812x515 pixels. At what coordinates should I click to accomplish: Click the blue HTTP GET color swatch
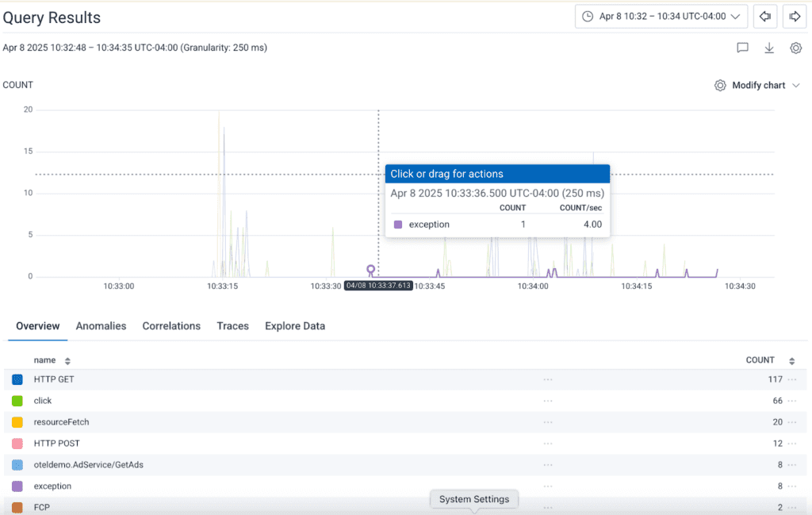[x=17, y=379]
